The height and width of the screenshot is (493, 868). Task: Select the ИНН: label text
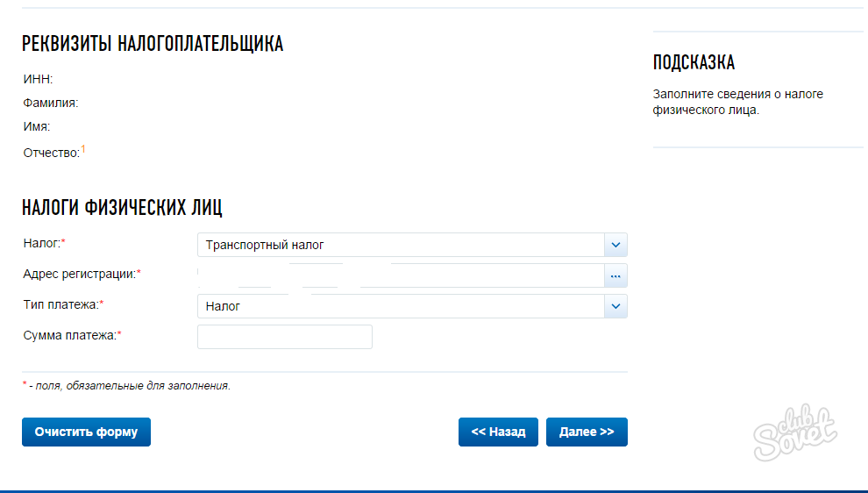[39, 79]
